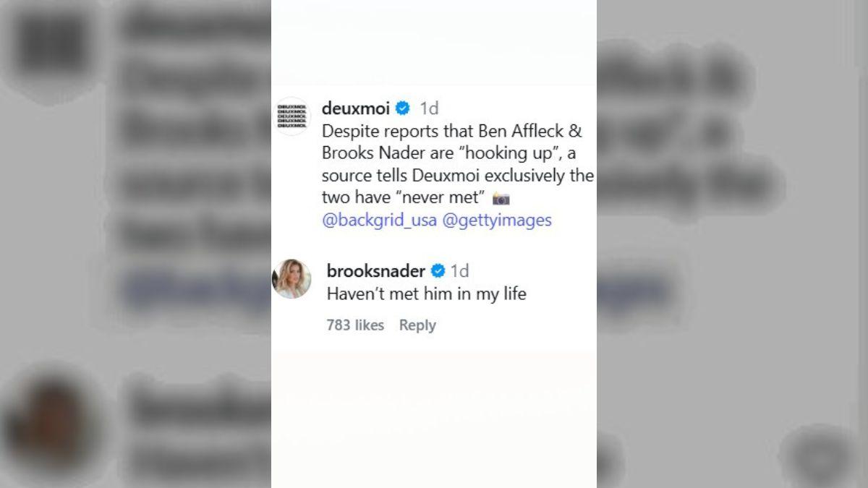Select the deuxmoi logo thumbnail

tap(292, 111)
